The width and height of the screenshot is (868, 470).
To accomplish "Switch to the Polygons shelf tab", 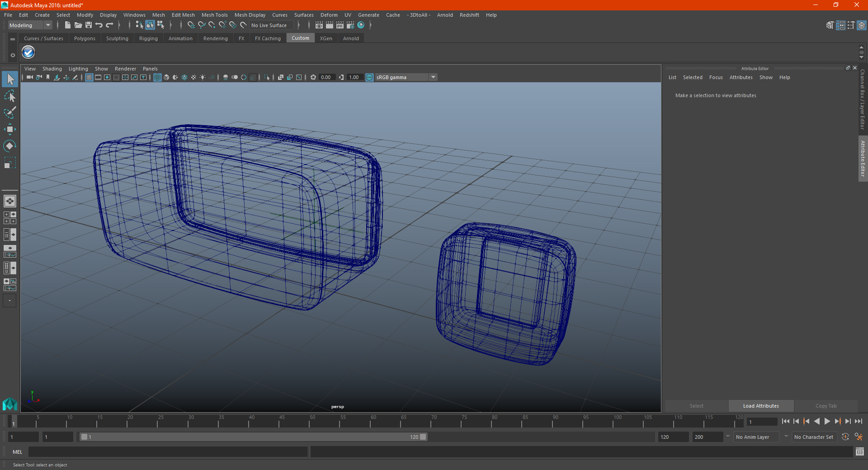I will click(85, 38).
